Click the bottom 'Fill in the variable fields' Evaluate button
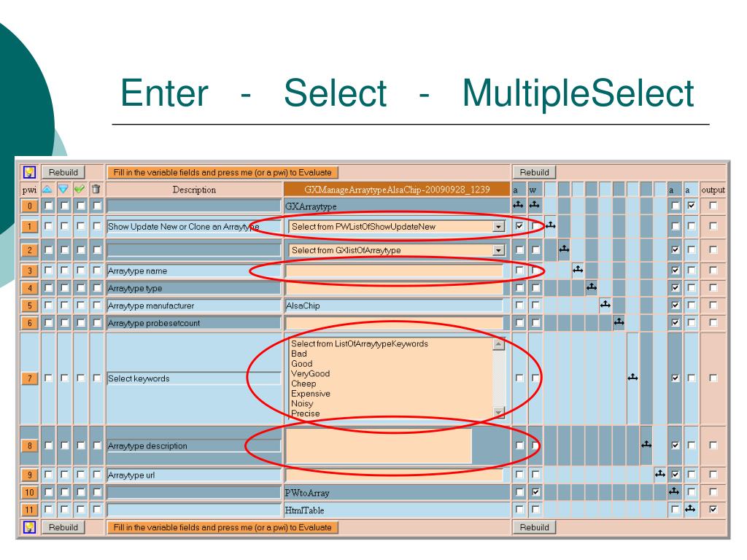Viewport: 747px width, 560px height. (x=222, y=527)
